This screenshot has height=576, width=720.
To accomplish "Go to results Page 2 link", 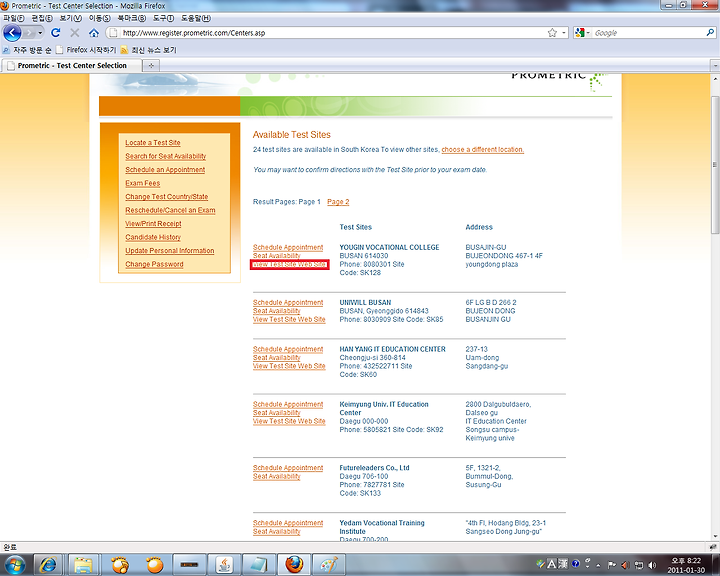I will pyautogui.click(x=338, y=202).
